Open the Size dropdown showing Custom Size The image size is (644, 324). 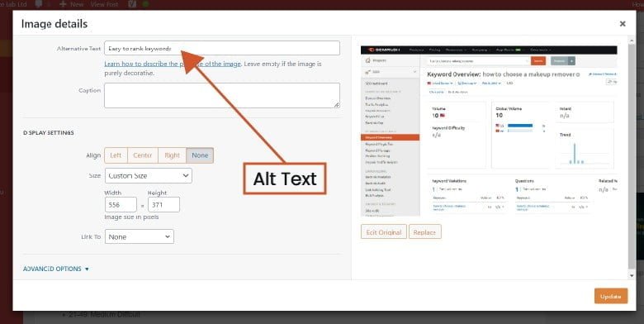point(149,175)
